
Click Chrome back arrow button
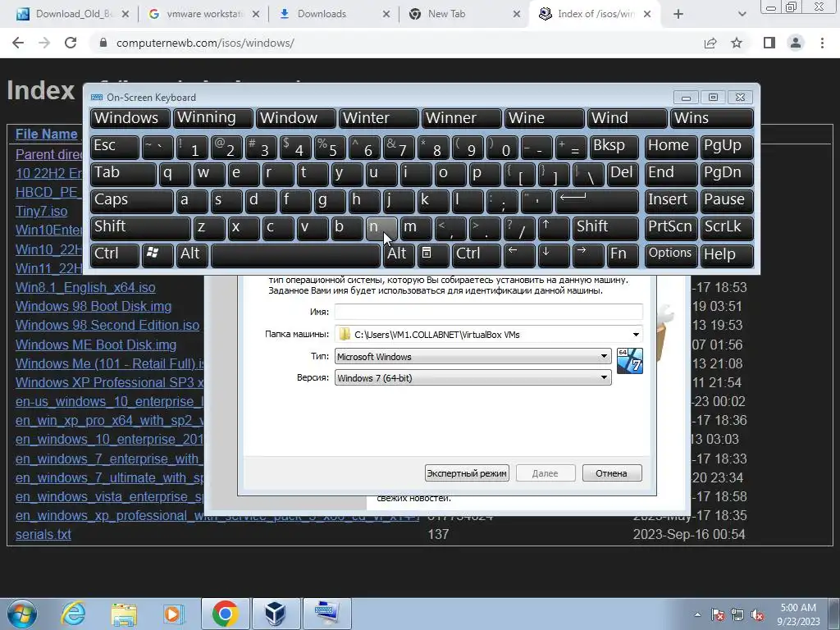point(18,43)
